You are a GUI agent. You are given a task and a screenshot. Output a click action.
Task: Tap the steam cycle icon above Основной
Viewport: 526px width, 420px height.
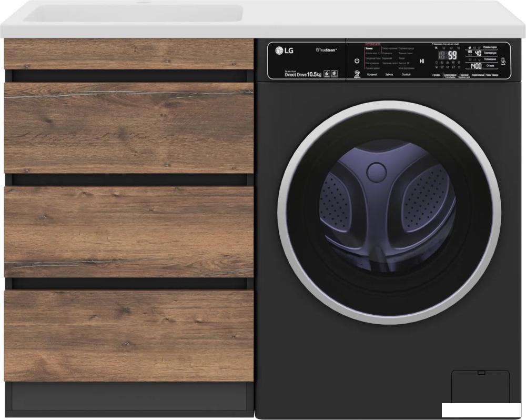click(357, 74)
